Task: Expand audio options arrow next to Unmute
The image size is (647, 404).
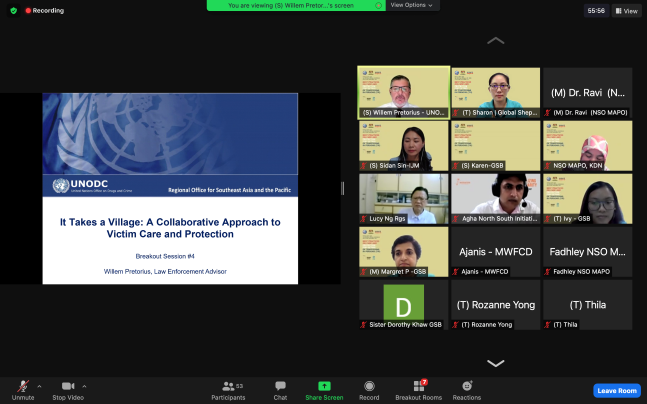Action: click(x=39, y=385)
